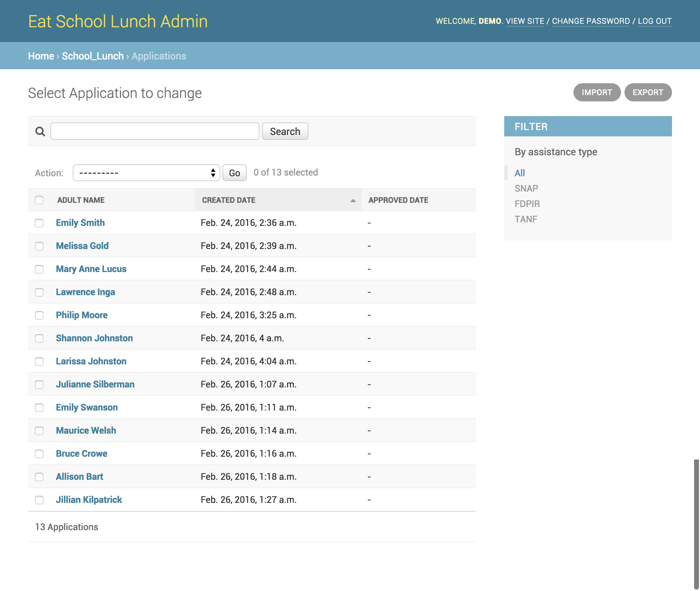Open the Action dropdown menu
The image size is (700, 591).
(146, 173)
